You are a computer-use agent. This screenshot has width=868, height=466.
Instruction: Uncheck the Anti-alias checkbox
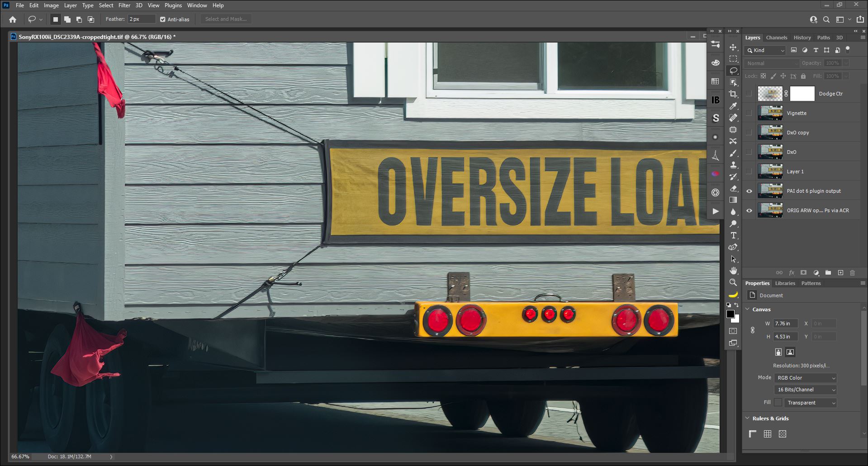[163, 19]
